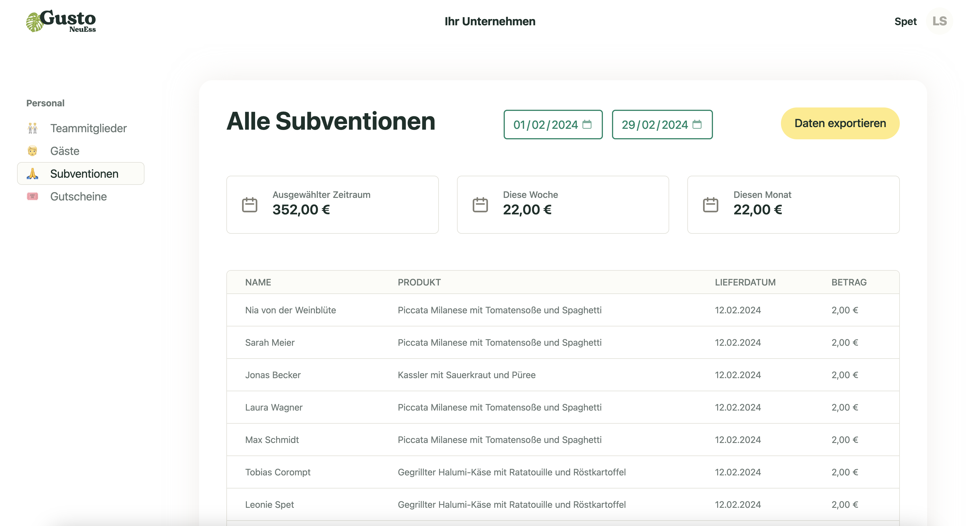The height and width of the screenshot is (526, 980).
Task: Click the Subventionen praying hands icon
Action: [33, 174]
